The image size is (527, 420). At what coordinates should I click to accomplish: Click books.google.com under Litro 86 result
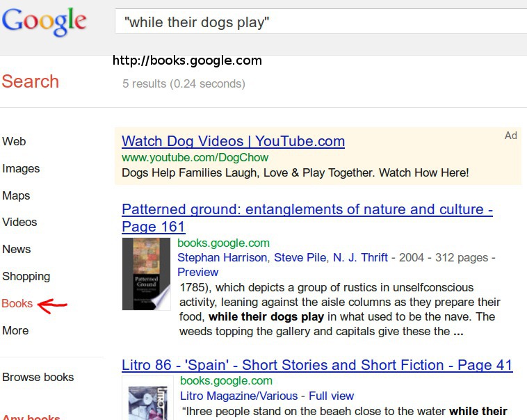pyautogui.click(x=226, y=381)
